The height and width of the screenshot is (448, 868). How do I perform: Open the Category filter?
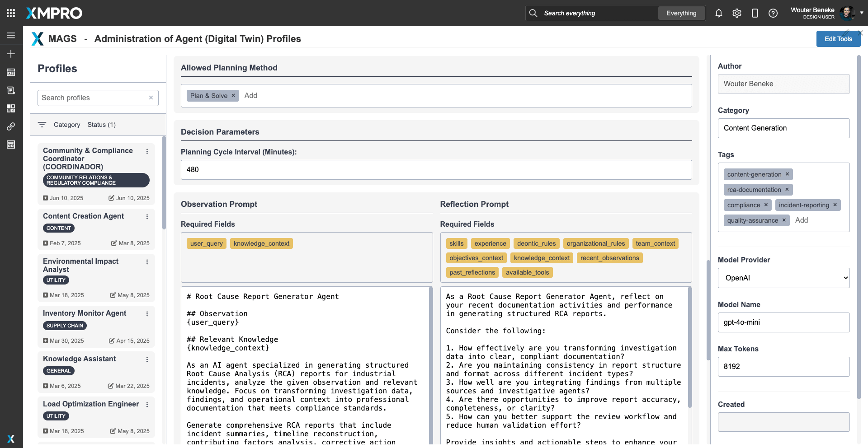point(67,125)
